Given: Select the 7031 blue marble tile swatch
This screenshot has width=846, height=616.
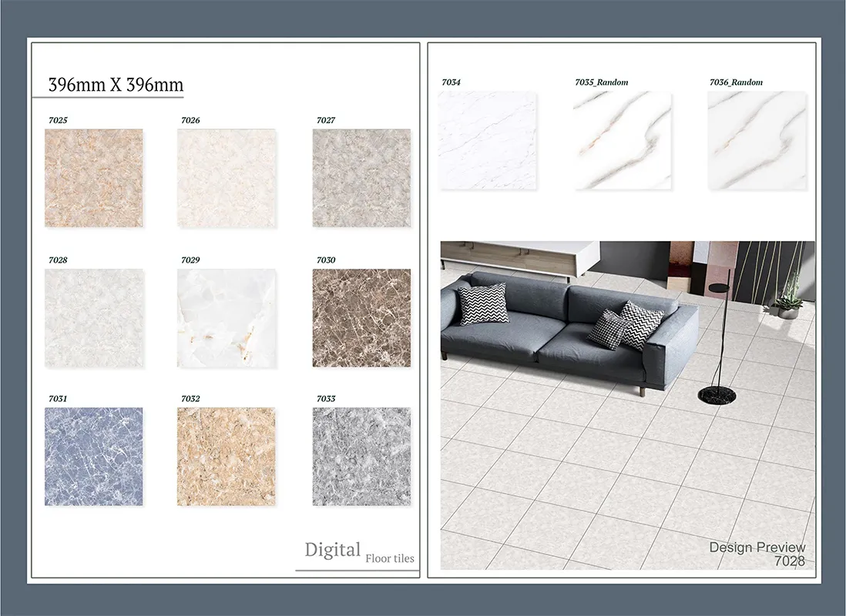Looking at the screenshot, I should pyautogui.click(x=93, y=457).
